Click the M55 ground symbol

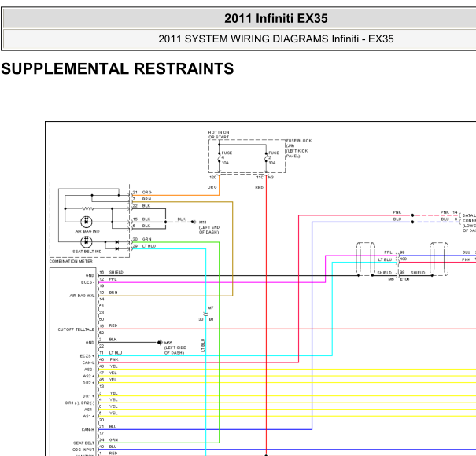pyautogui.click(x=160, y=343)
